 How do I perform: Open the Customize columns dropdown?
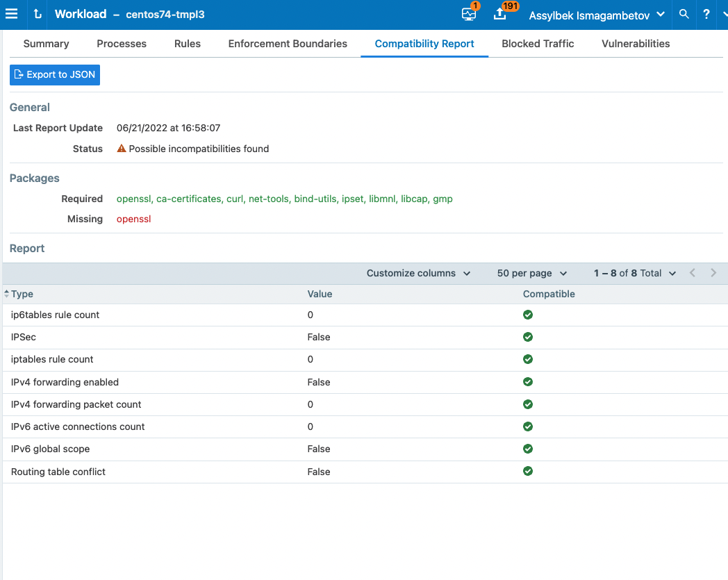[x=419, y=273]
